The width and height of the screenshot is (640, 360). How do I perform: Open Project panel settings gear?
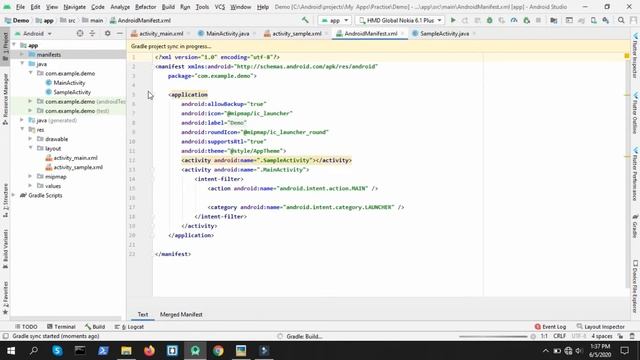tap(107, 33)
